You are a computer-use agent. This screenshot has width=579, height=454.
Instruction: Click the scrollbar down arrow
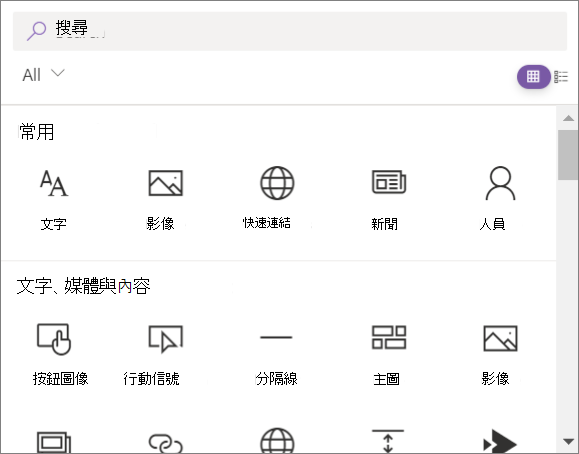[x=568, y=441]
